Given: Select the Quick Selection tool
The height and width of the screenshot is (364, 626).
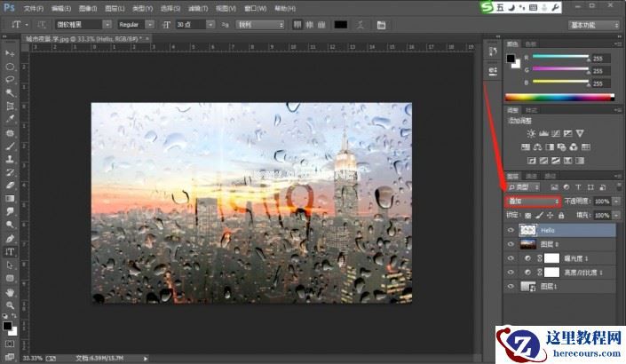Looking at the screenshot, I should 10,92.
